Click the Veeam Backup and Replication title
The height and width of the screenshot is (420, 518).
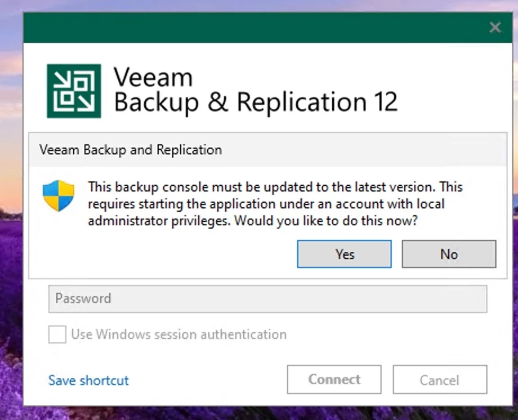point(131,150)
